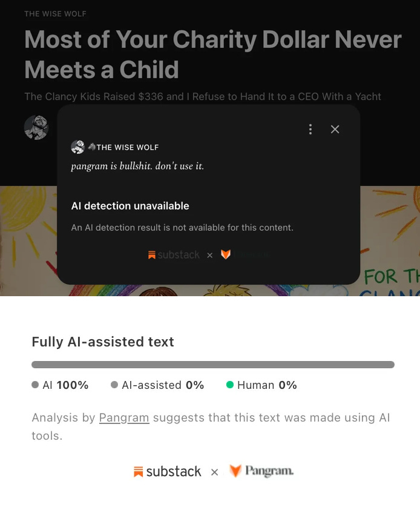Close the AI detection popup
Screen dimensions: 420x510
[335, 129]
